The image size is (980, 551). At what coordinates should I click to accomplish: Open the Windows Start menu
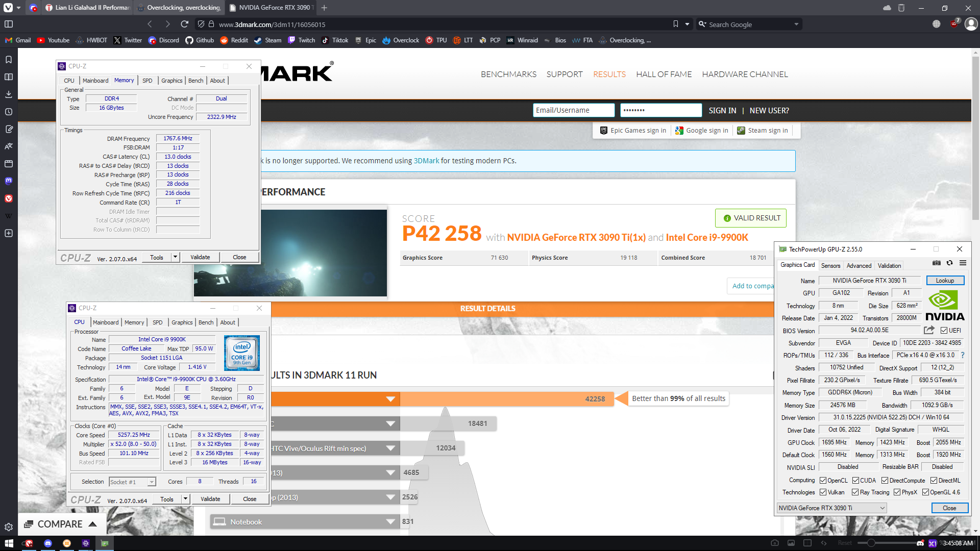click(x=9, y=543)
